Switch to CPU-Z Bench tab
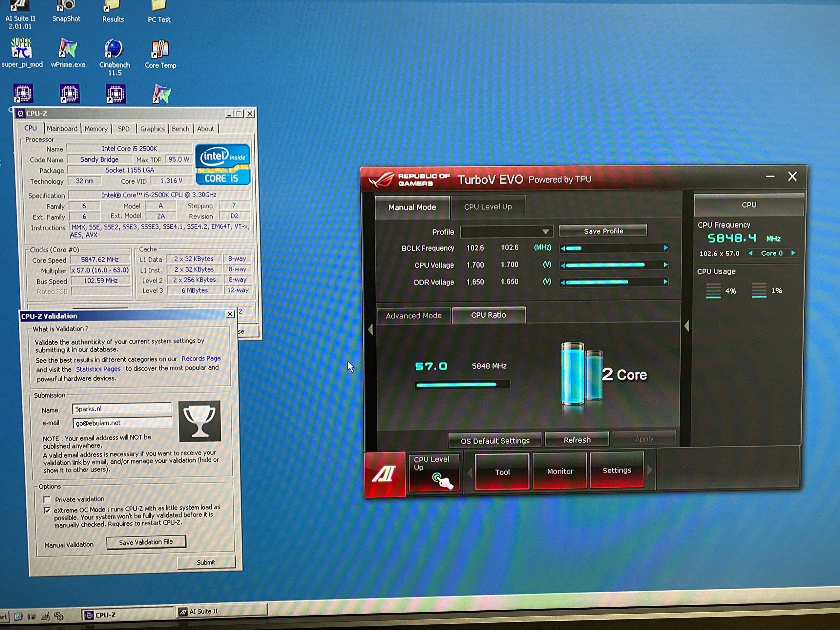 point(180,129)
